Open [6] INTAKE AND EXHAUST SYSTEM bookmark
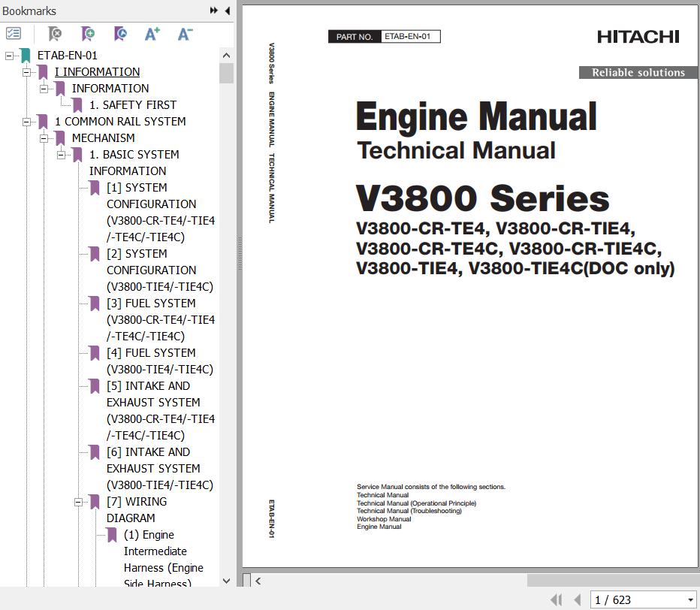The image size is (700, 610). (160, 469)
